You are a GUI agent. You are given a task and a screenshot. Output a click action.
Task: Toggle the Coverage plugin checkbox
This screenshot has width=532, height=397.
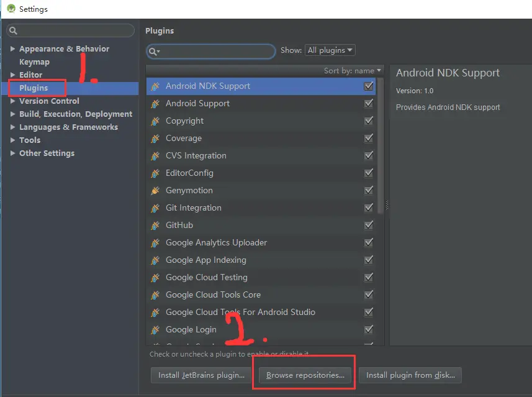coord(369,138)
